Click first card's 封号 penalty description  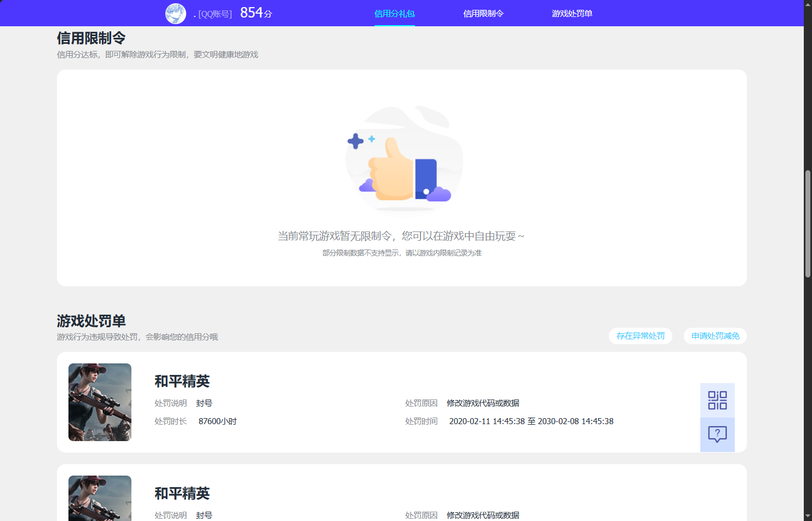click(204, 403)
